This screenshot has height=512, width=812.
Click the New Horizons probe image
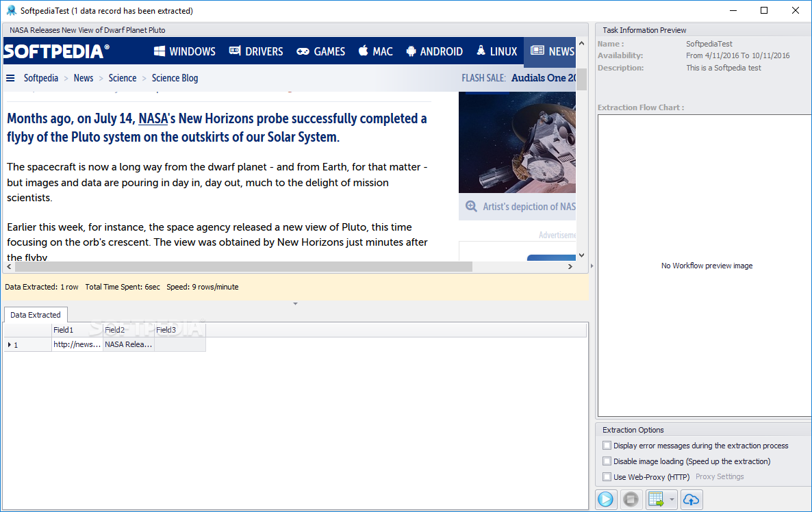(x=517, y=142)
